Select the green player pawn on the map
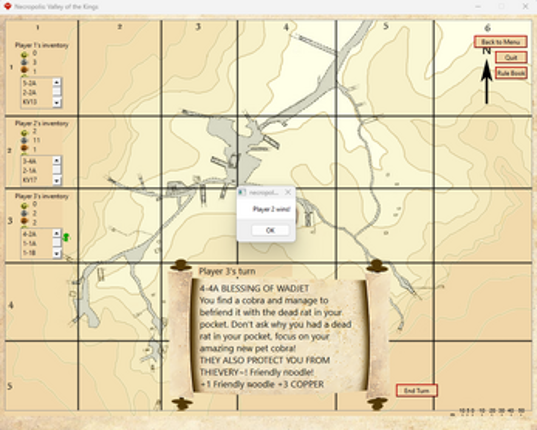 pos(66,237)
